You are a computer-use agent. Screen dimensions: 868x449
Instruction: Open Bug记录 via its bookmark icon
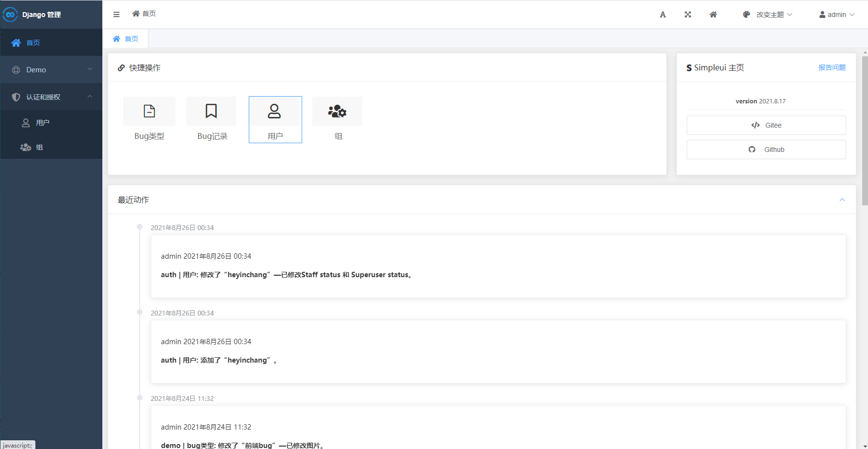(211, 111)
